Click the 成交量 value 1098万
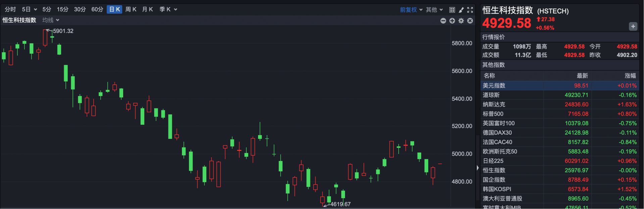 pyautogui.click(x=522, y=47)
